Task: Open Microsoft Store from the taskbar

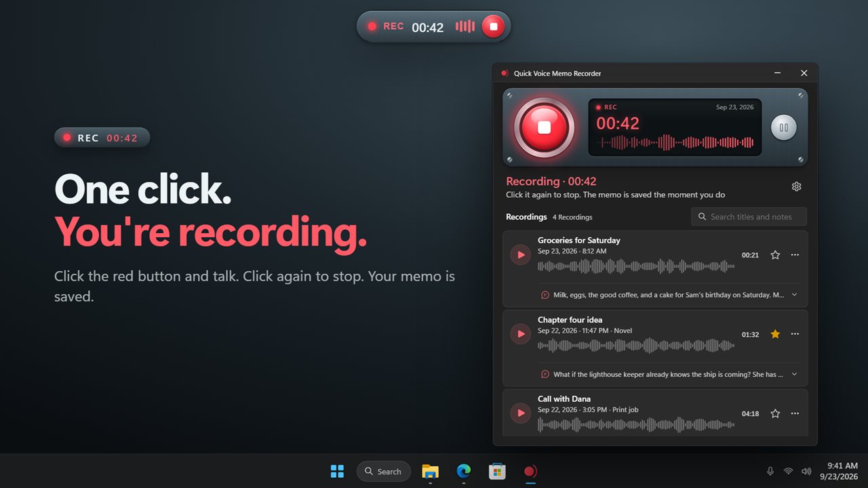Action: pyautogui.click(x=497, y=471)
